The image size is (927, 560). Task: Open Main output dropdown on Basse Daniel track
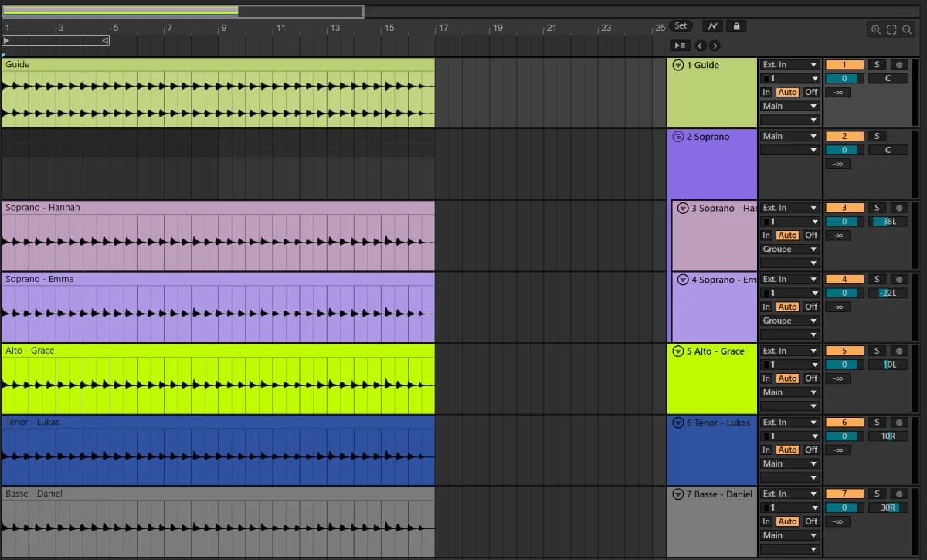point(789,535)
